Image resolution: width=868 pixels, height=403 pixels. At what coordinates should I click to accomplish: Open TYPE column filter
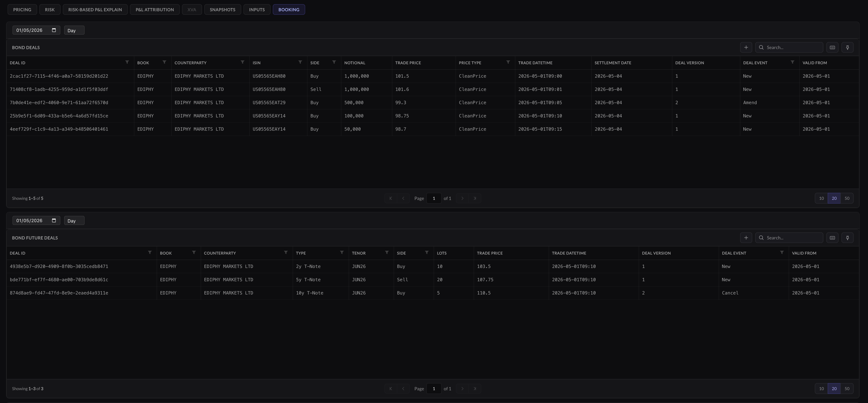tap(342, 253)
